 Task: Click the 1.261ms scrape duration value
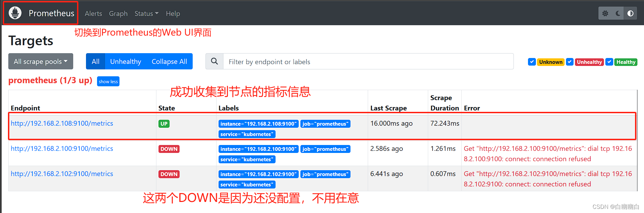443,148
